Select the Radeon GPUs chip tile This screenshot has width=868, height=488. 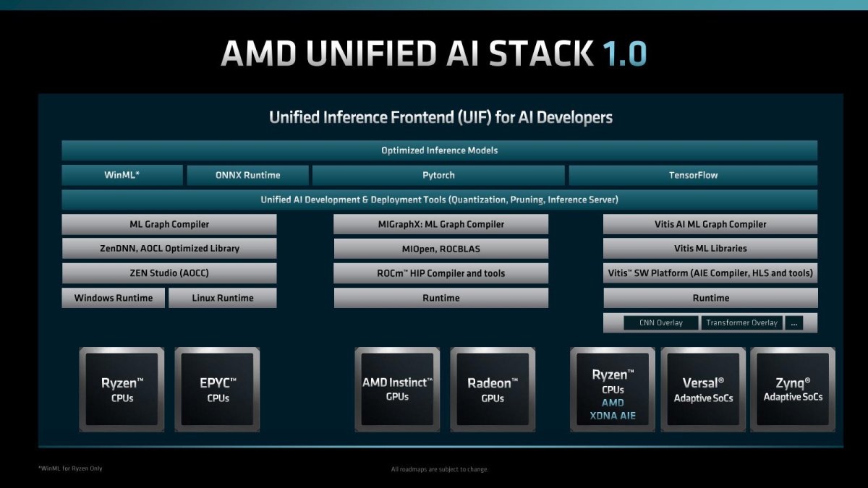click(x=493, y=389)
